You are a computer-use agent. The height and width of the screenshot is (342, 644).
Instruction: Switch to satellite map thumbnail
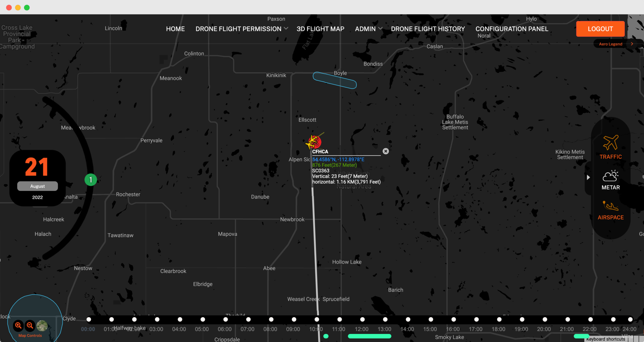pyautogui.click(x=42, y=326)
